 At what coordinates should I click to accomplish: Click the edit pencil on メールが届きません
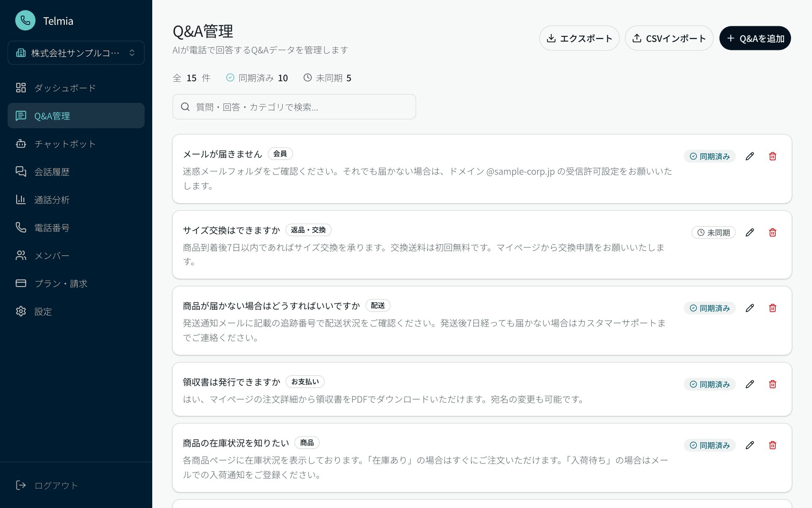749,156
